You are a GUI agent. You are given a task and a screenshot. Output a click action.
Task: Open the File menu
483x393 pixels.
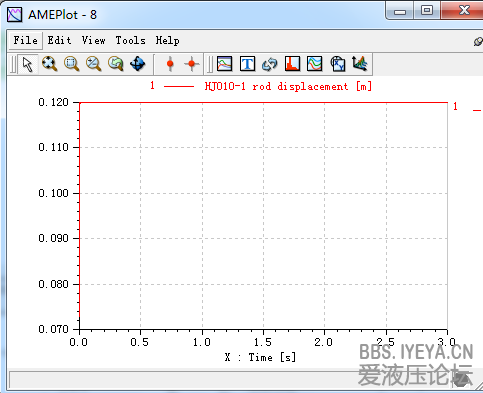[26, 41]
